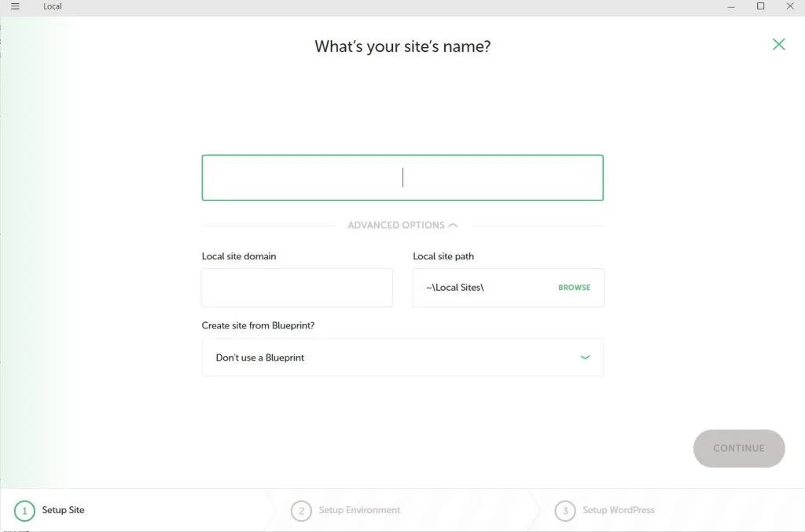
Task: Maximize the Local window
Action: (760, 6)
